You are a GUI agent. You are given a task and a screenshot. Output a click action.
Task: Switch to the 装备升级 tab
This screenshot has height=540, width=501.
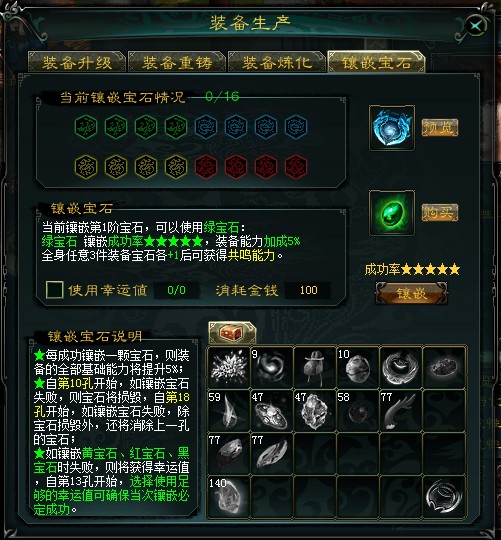pos(77,62)
